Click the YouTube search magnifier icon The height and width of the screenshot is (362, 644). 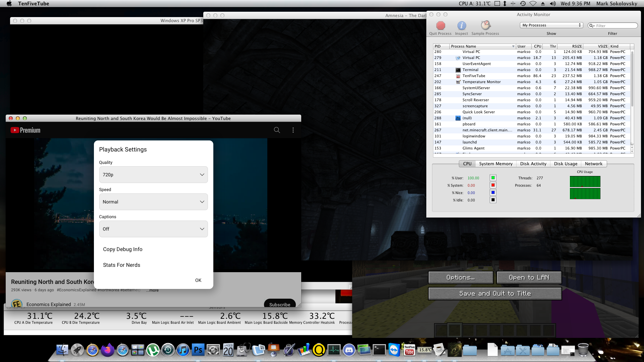click(277, 130)
